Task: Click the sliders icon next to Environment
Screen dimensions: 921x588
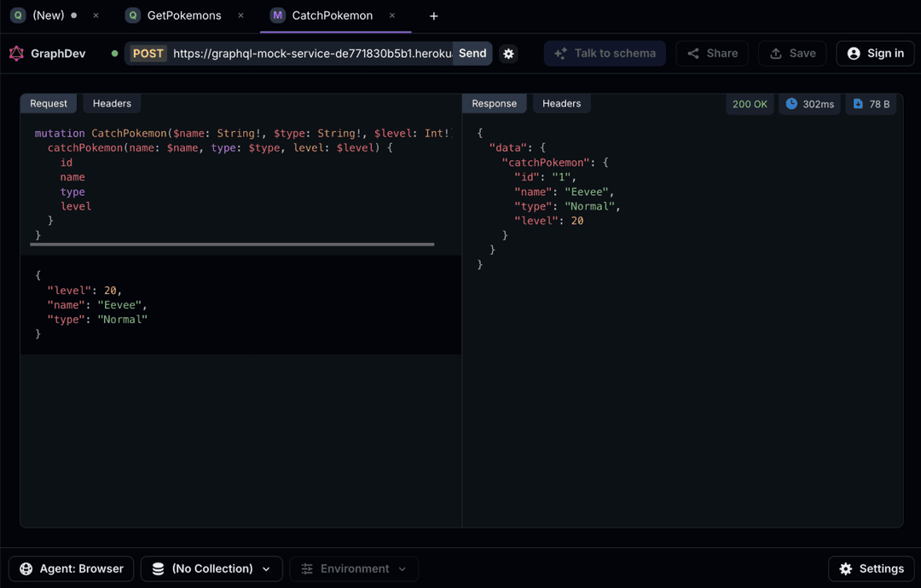Action: coord(307,568)
